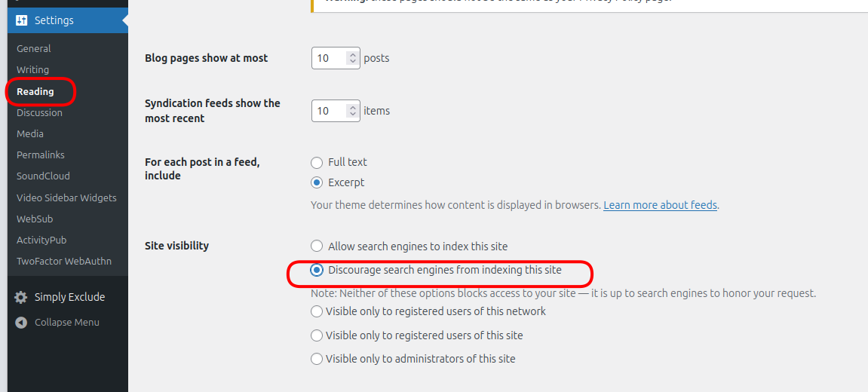
Task: Select Excerpt feed option
Action: pos(317,182)
